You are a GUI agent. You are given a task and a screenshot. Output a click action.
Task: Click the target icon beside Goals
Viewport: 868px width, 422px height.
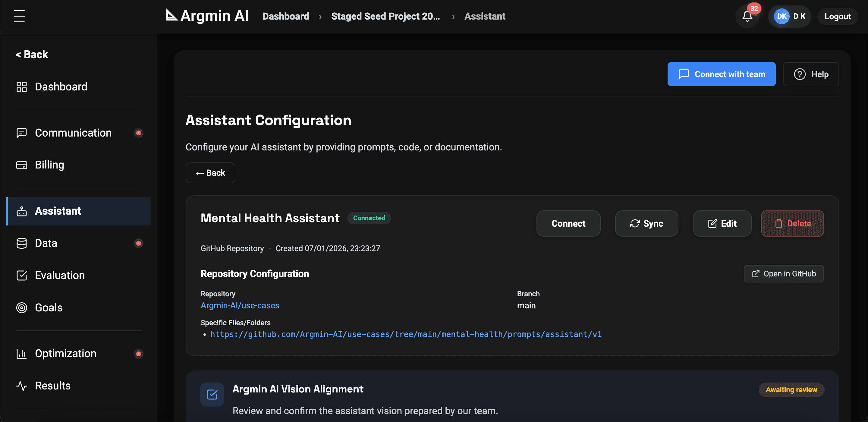point(21,307)
